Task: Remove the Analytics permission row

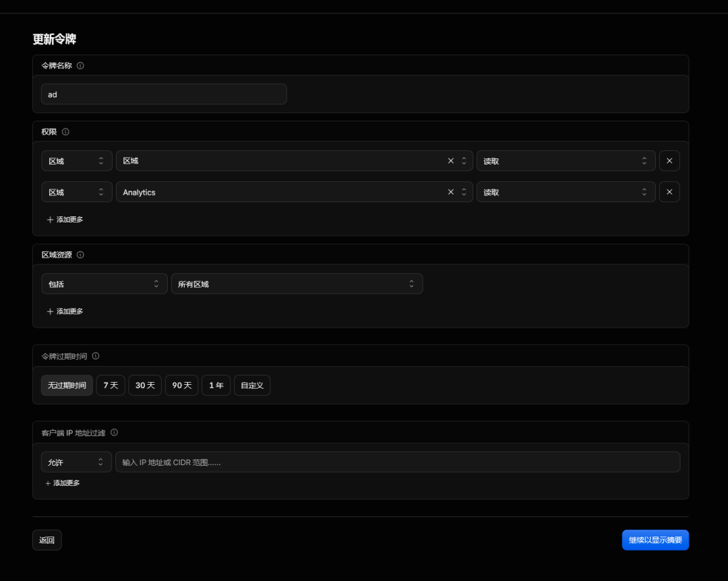Action: pyautogui.click(x=669, y=192)
